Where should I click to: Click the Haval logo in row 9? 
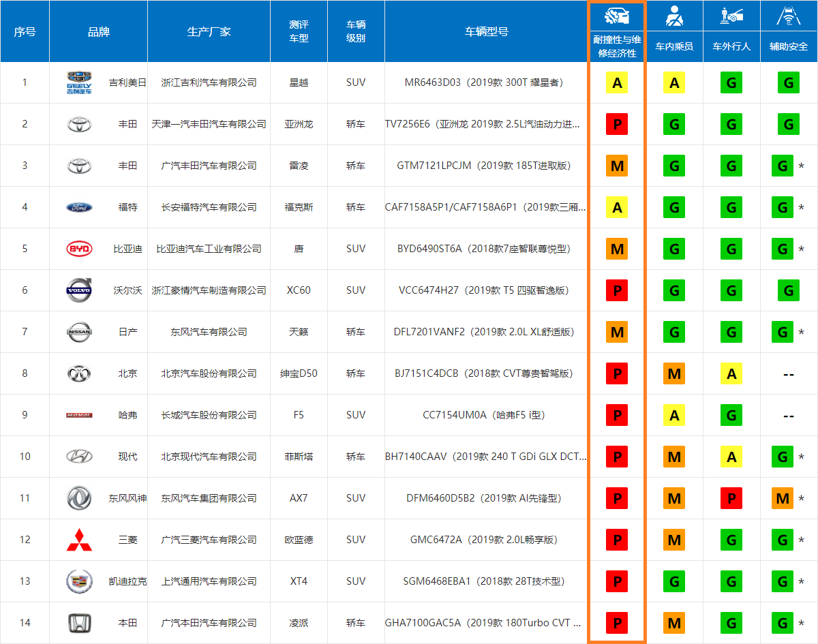click(79, 415)
